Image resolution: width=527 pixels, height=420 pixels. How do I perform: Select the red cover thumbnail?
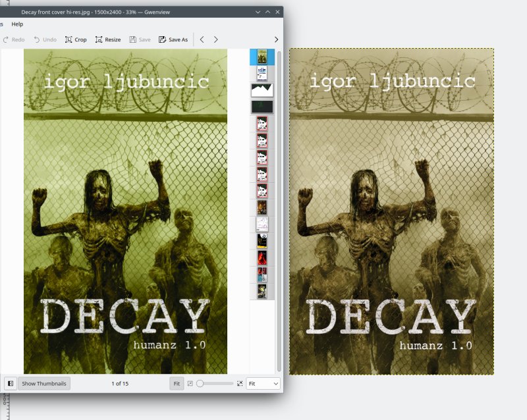[x=262, y=257]
